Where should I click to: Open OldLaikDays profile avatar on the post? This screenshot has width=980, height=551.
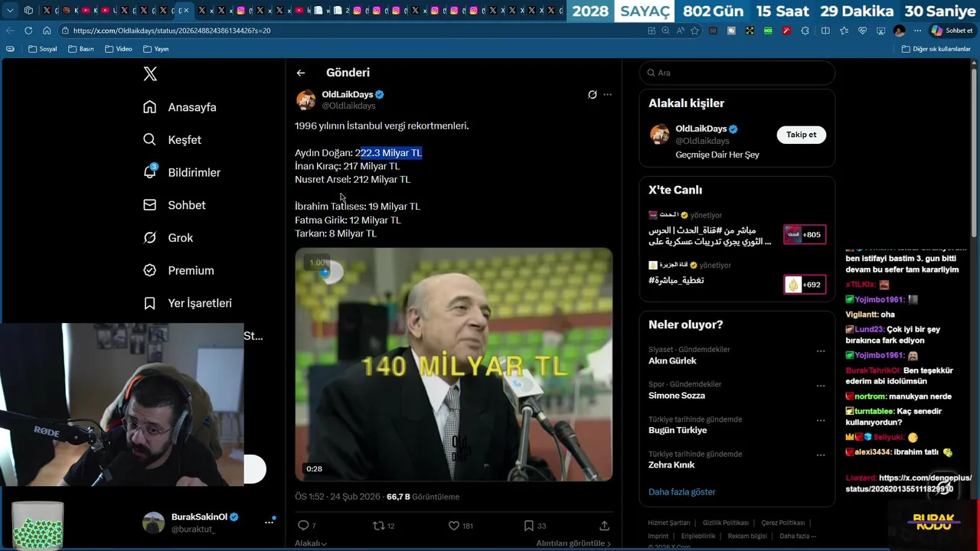coord(305,100)
